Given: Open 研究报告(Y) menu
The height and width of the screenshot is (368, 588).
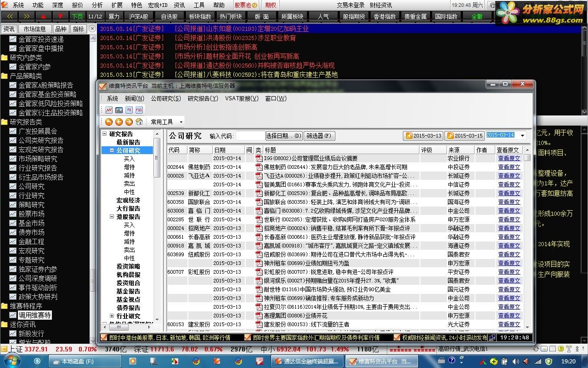Looking at the screenshot, I should pyautogui.click(x=203, y=98).
